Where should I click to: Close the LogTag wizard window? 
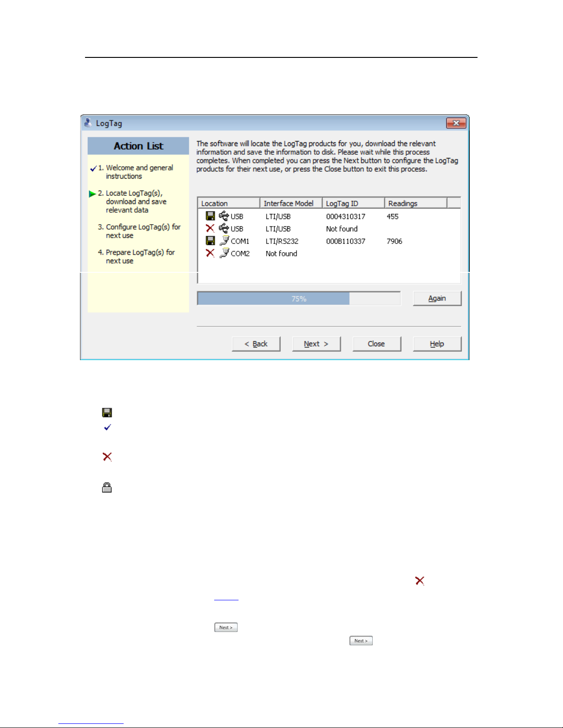click(x=456, y=123)
